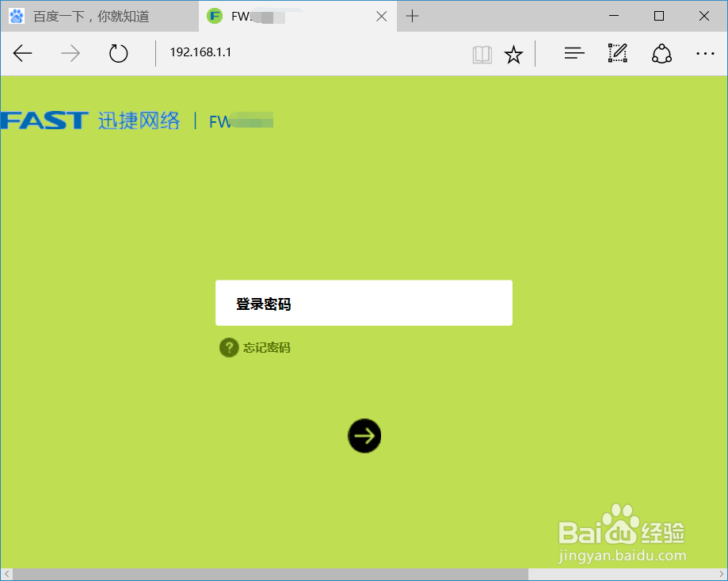Click the 登录密码 password input field
The image size is (728, 581).
tap(364, 302)
